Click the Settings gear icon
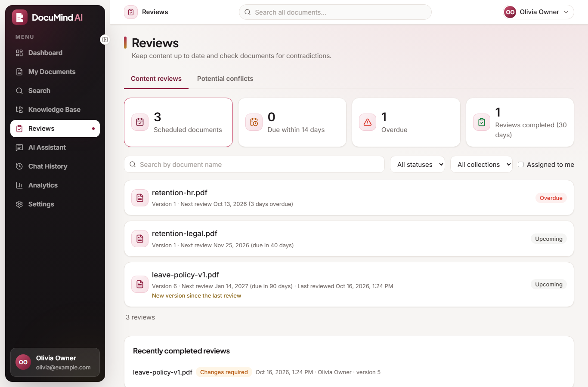 pos(19,204)
